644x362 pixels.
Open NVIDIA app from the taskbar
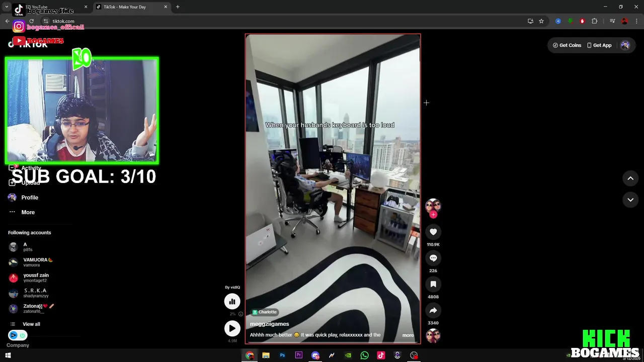pos(348,355)
